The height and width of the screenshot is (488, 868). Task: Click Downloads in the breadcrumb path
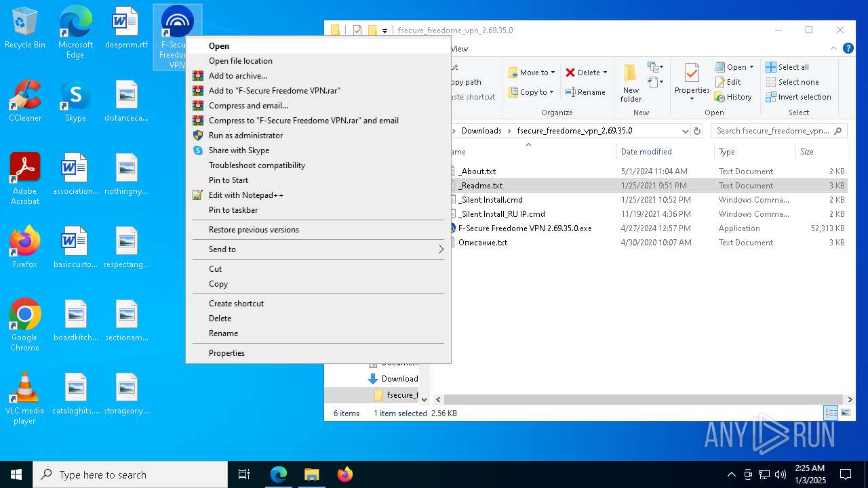point(481,131)
